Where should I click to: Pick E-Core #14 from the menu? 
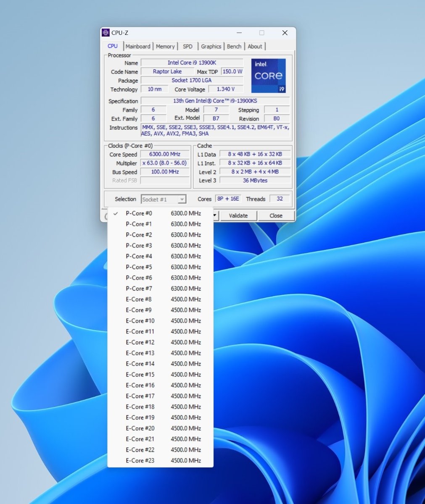161,364
